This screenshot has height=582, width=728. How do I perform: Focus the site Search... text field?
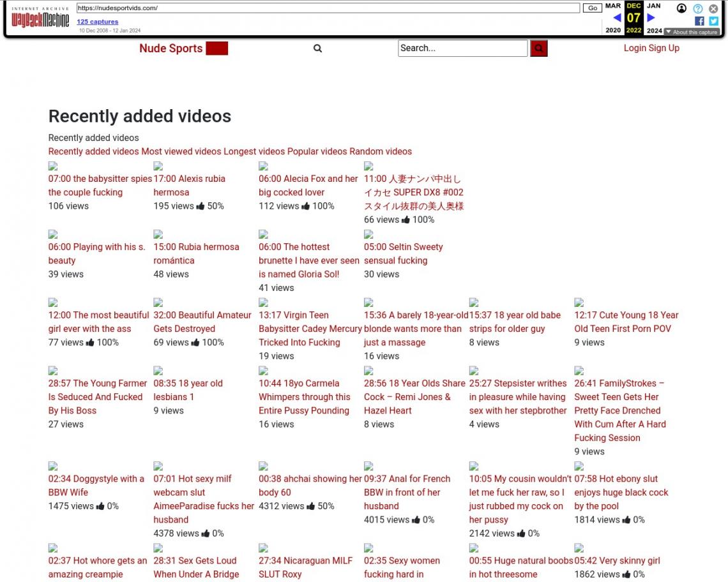coord(462,48)
